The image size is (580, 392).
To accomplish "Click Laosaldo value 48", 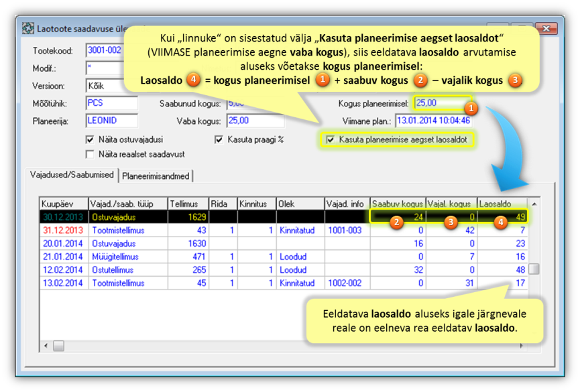I will 520,270.
